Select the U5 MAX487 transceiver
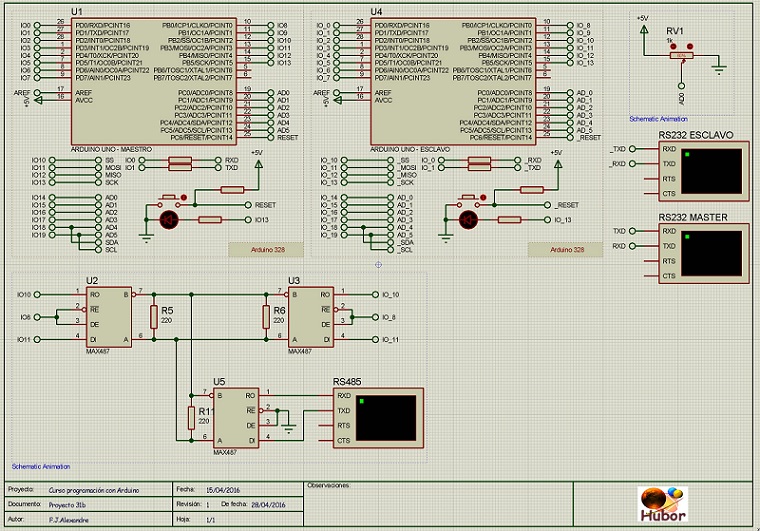 point(236,418)
